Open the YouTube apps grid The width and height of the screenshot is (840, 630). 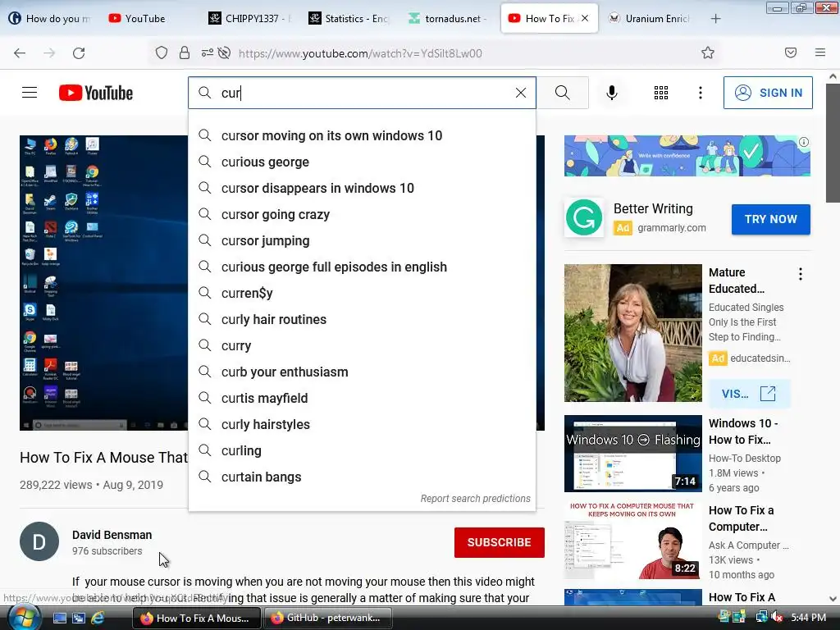pos(661,93)
